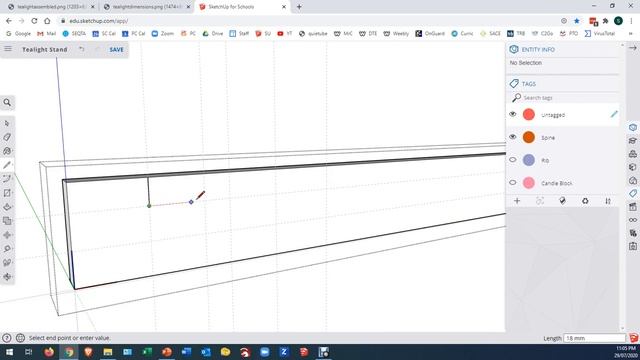The width and height of the screenshot is (640, 360).
Task: Open the Components panel icon
Action: pos(633,154)
